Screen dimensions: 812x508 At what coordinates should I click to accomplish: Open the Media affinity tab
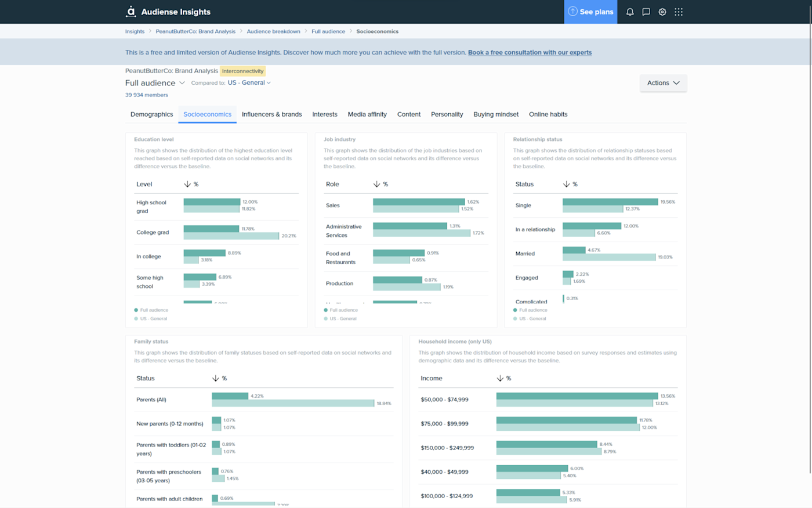367,114
